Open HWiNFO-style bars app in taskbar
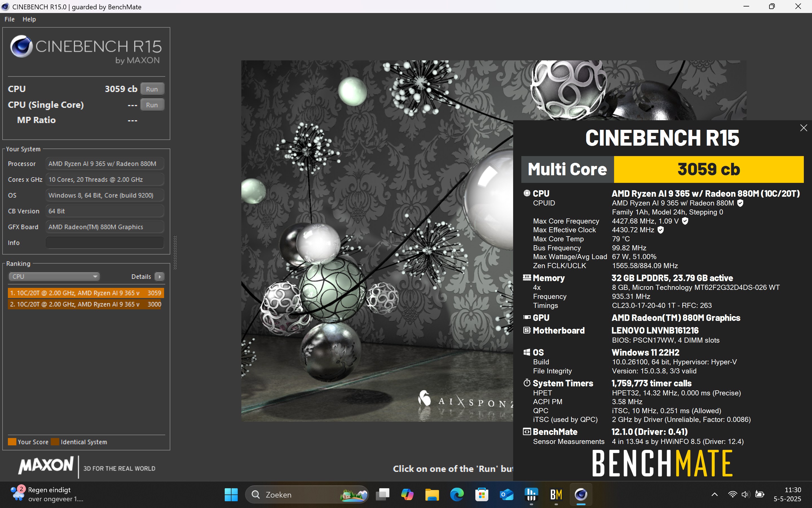Viewport: 812px width, 508px height. (x=531, y=494)
